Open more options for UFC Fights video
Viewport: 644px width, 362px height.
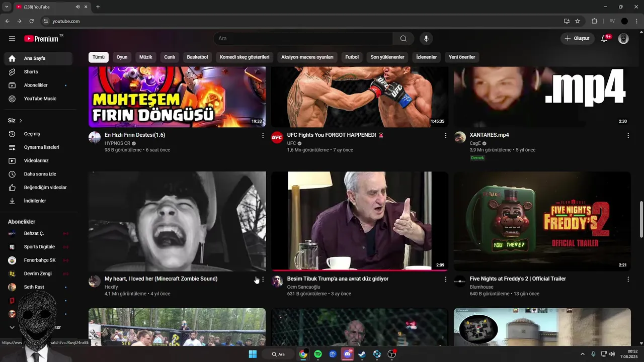pos(445,135)
